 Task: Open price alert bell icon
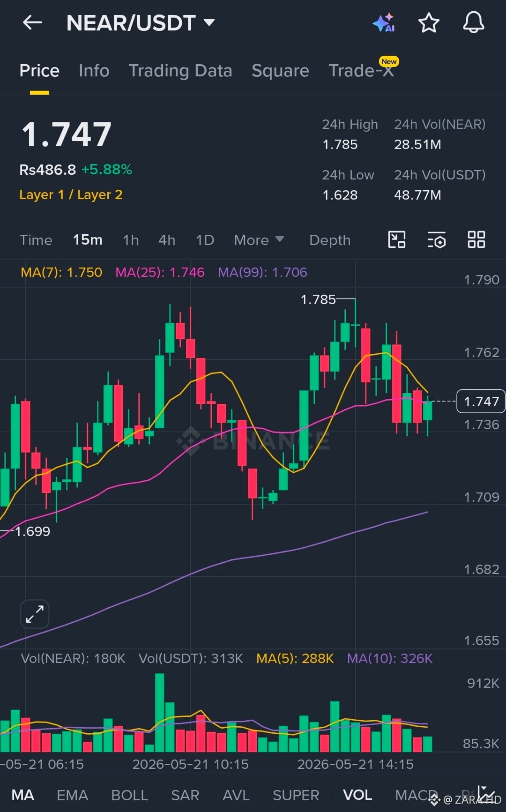pyautogui.click(x=474, y=22)
